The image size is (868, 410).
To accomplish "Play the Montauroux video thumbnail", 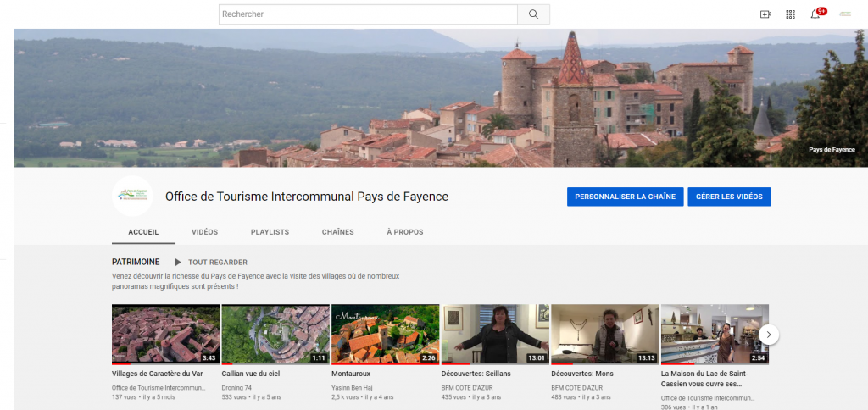I will [x=385, y=334].
